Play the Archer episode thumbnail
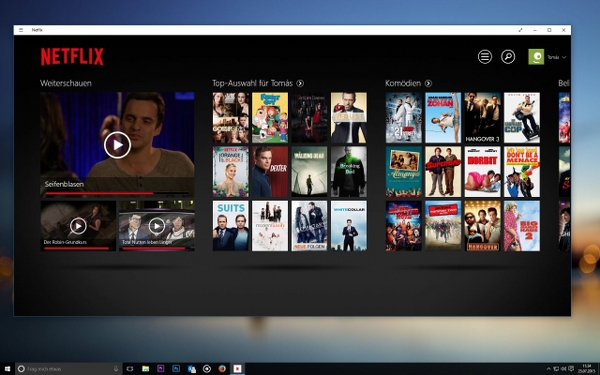The width and height of the screenshot is (600, 375). (157, 226)
